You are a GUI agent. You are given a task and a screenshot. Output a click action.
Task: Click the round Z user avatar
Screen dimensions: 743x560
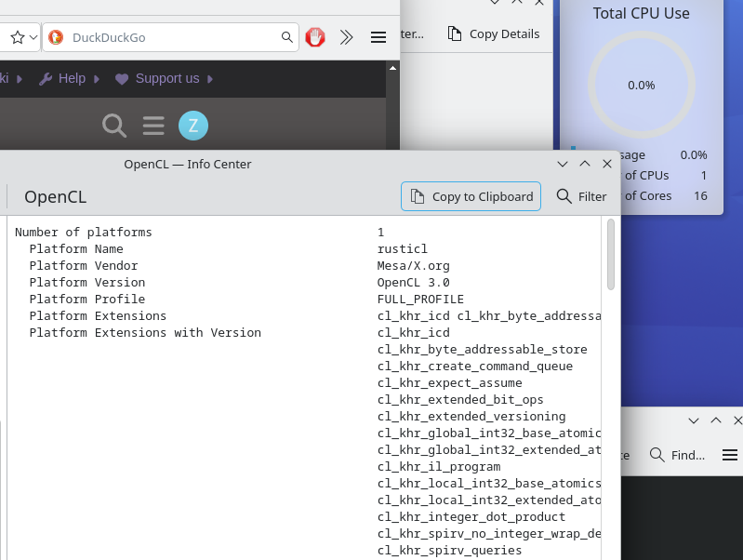(192, 126)
